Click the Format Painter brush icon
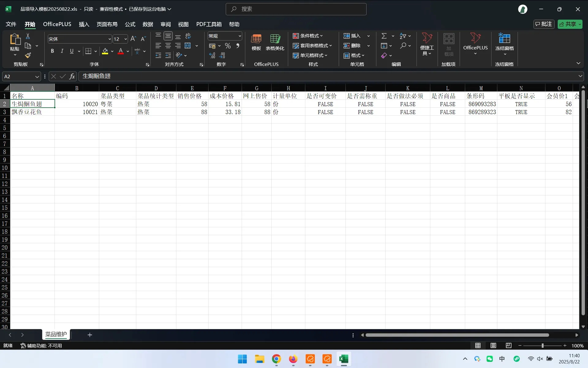 [28, 56]
